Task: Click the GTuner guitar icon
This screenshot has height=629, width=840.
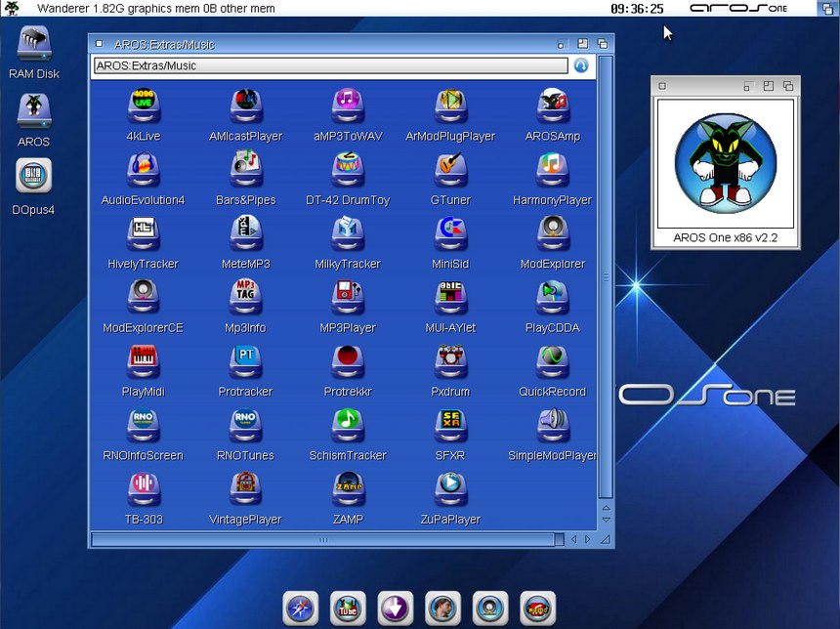Action: point(449,170)
